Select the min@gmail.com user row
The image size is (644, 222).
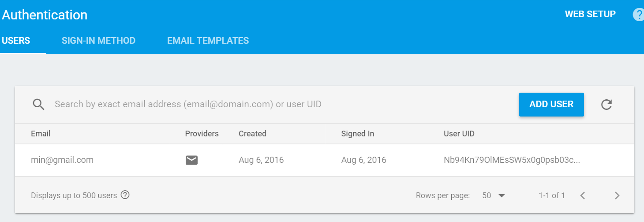[325, 160]
